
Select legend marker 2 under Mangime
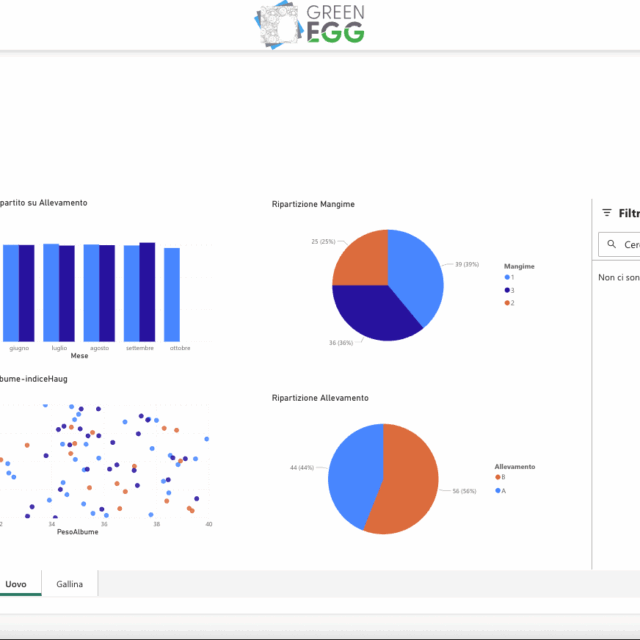tap(508, 302)
